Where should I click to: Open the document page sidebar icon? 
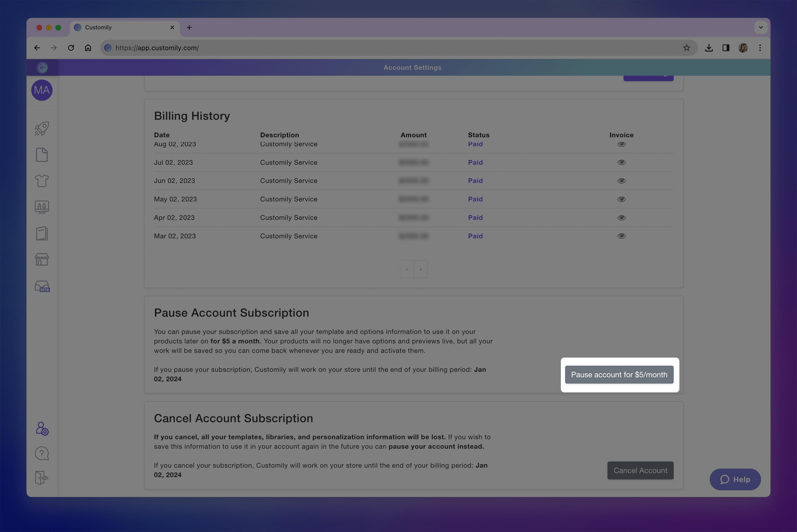click(x=42, y=155)
